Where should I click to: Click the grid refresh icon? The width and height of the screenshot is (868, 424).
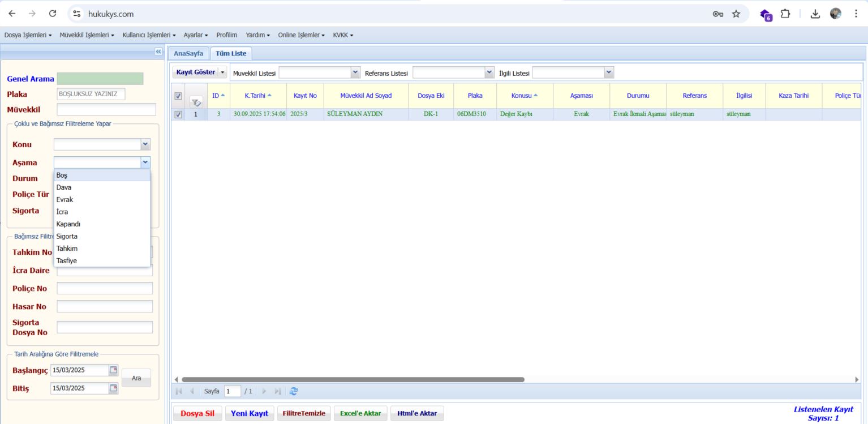click(293, 391)
